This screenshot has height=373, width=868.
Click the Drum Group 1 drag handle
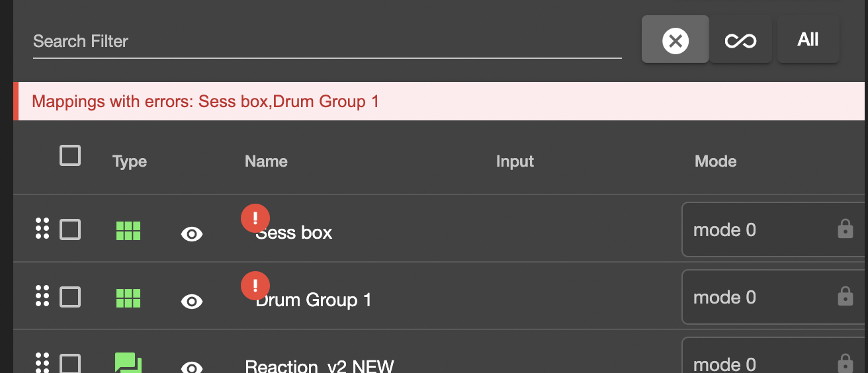[42, 296]
